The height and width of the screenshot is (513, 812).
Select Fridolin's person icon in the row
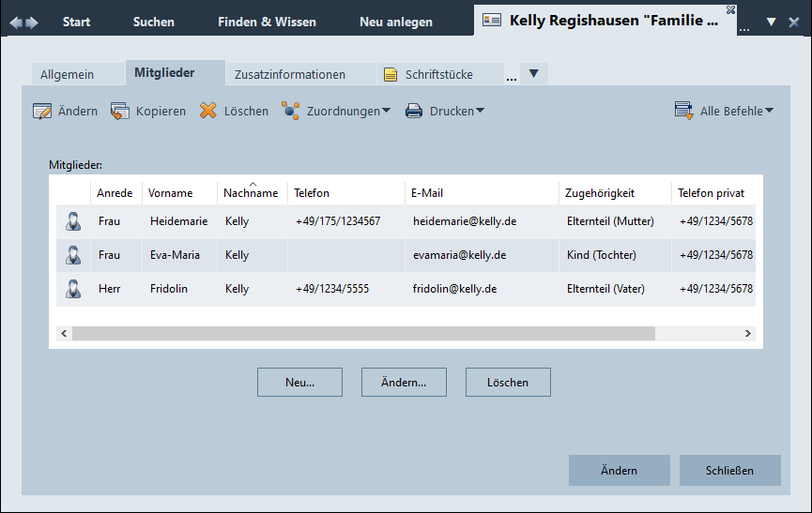point(73,290)
